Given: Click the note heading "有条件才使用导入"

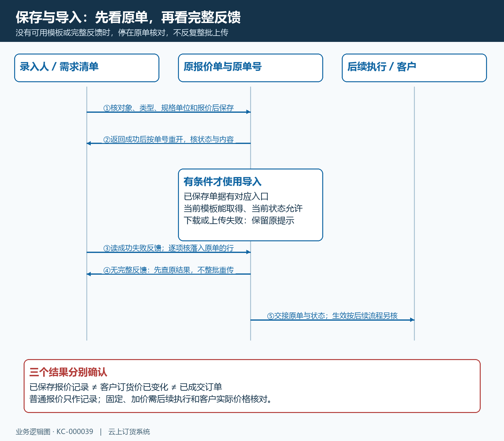Looking at the screenshot, I should click(222, 182).
